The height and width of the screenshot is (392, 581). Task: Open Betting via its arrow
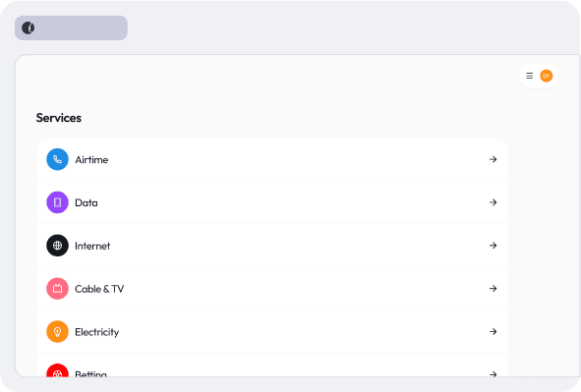coord(493,374)
